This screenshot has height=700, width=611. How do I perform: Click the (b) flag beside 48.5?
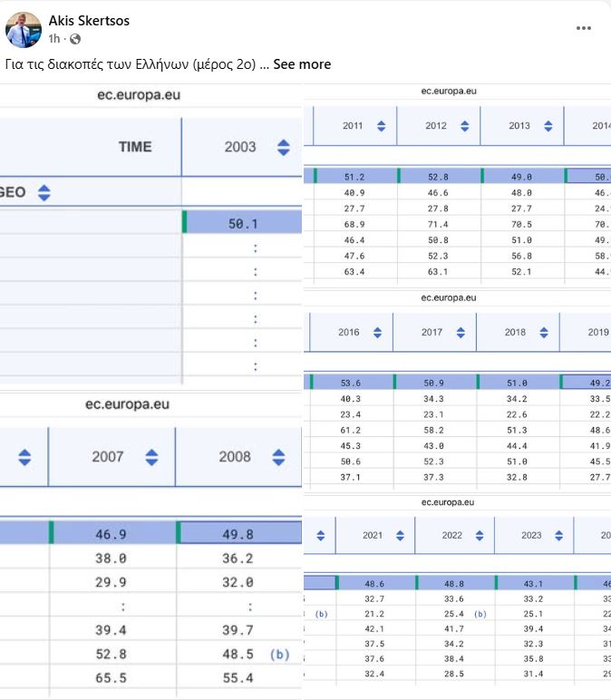pos(280,654)
